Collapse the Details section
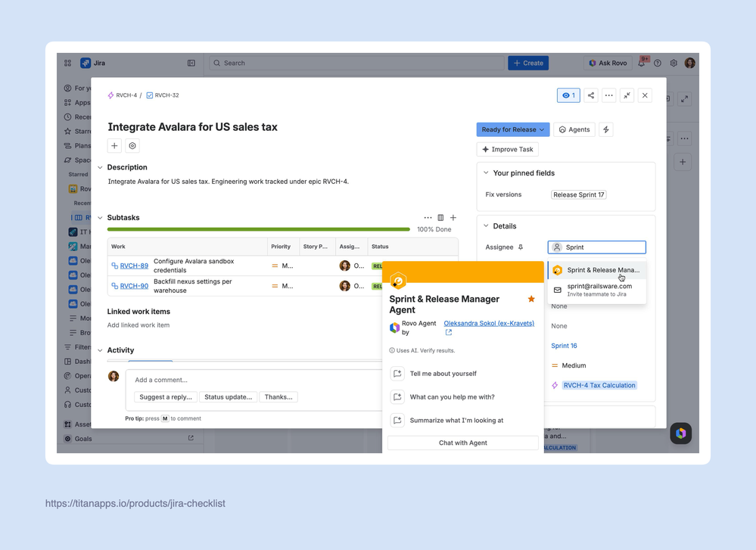 (486, 226)
